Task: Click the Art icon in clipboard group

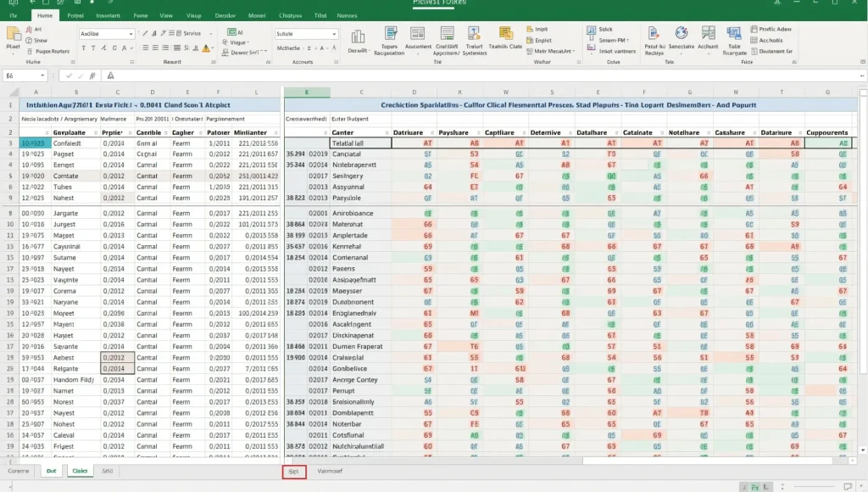Action: tap(29, 29)
